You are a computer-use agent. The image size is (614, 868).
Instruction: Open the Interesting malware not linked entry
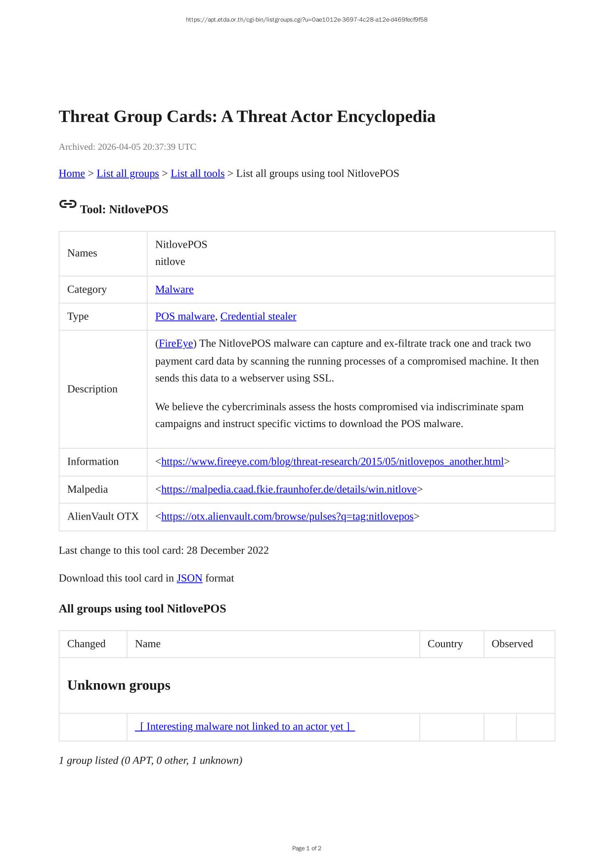(245, 727)
